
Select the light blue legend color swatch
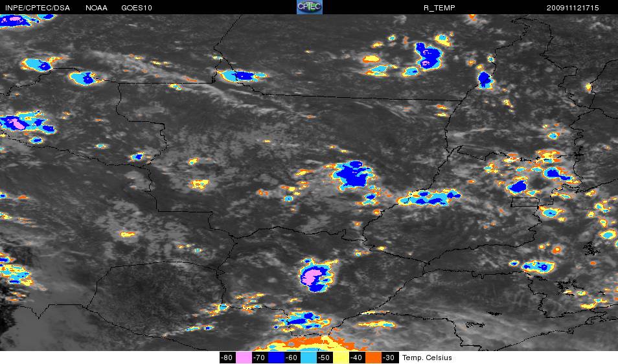point(308,358)
